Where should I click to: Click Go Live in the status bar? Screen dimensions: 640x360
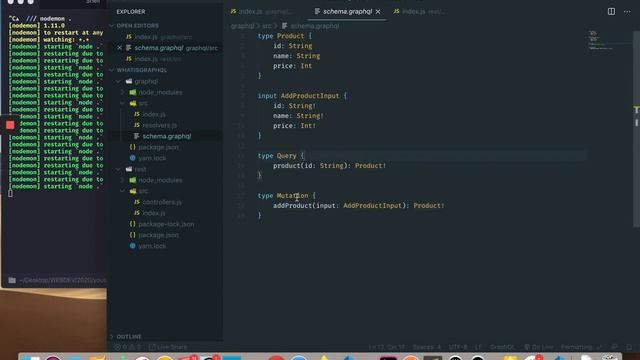[x=539, y=347]
